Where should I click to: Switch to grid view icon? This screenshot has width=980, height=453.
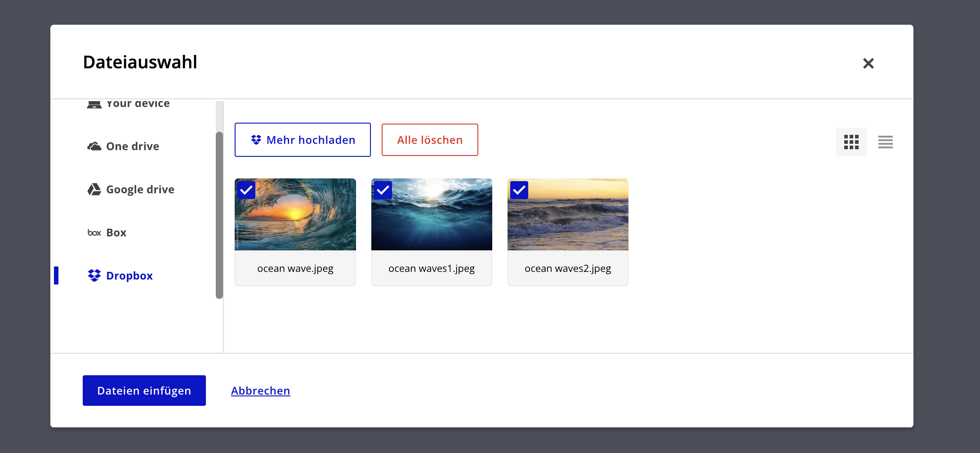(x=851, y=142)
